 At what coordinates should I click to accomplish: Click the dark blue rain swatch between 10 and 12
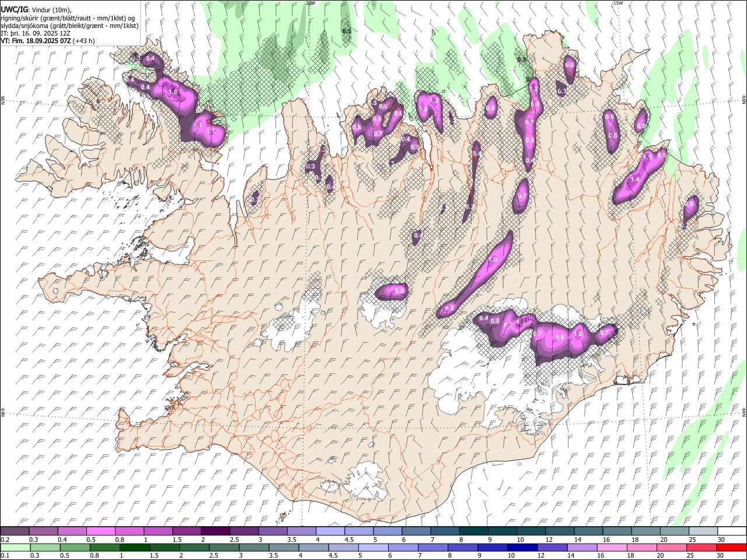click(522, 548)
